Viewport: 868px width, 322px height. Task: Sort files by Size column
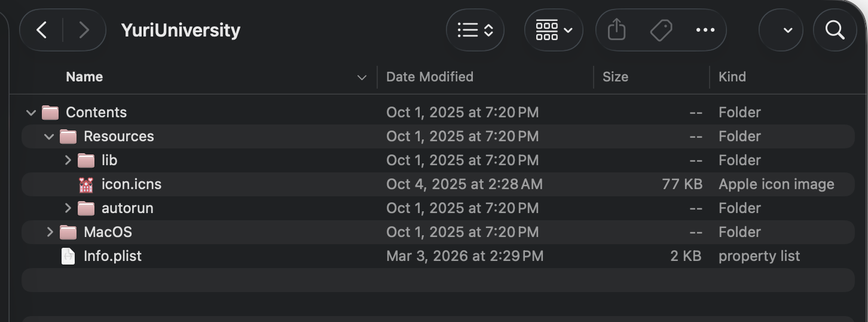pyautogui.click(x=615, y=77)
